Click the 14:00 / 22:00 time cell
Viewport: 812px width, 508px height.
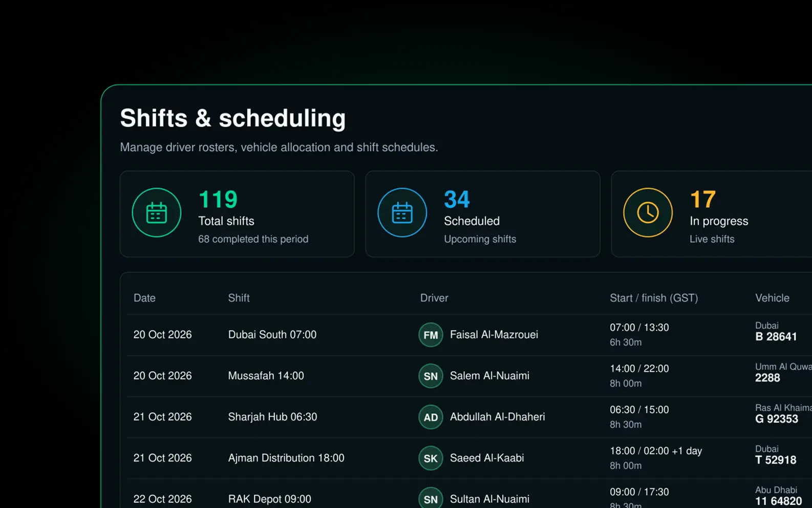point(639,369)
